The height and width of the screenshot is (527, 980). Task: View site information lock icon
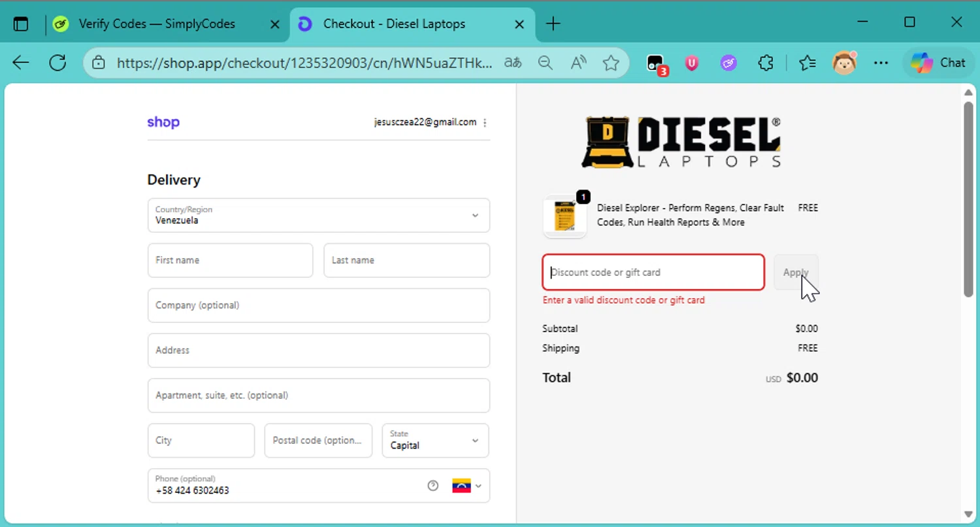(x=99, y=63)
